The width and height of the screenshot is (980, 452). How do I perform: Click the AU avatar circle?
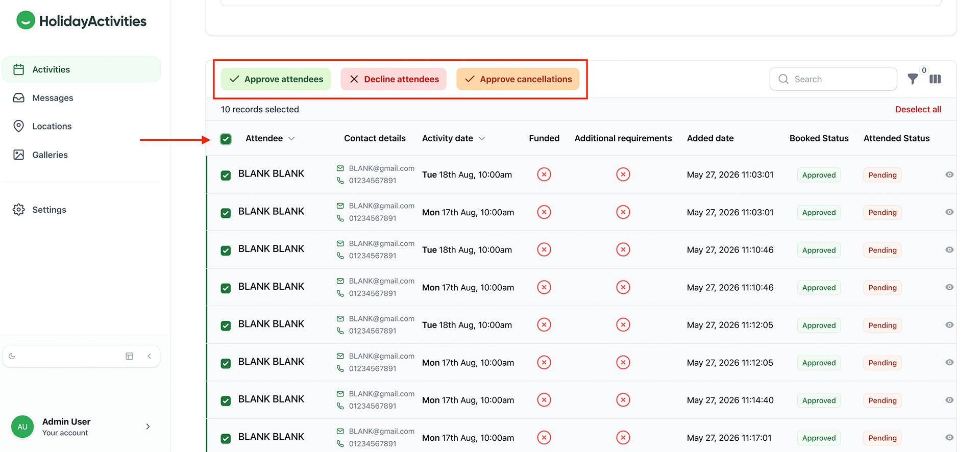click(x=22, y=426)
